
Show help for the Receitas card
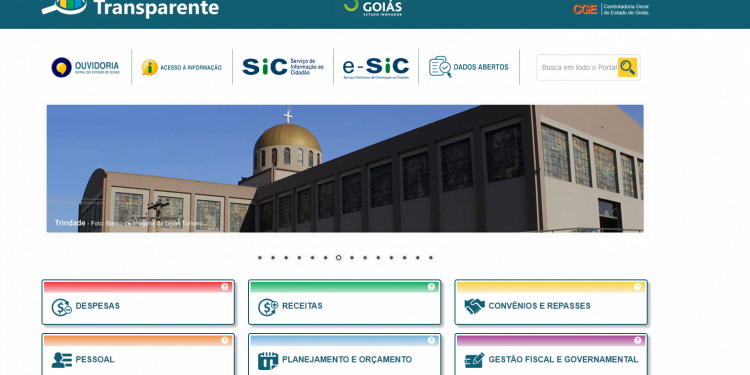[x=431, y=287]
